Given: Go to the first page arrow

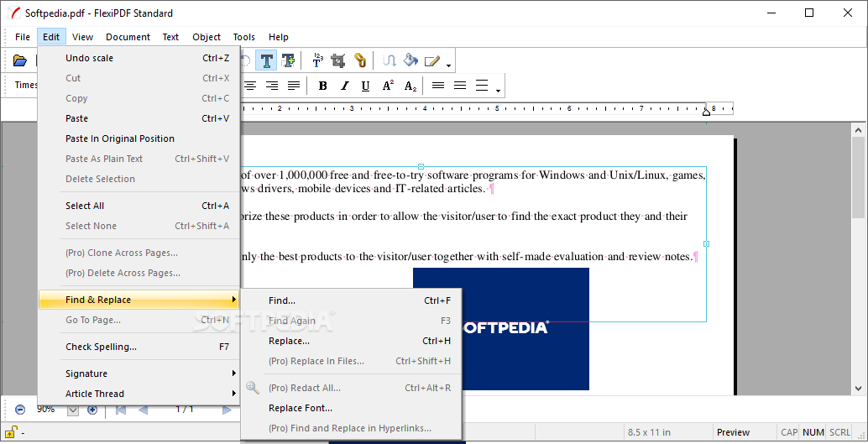Looking at the screenshot, I should pyautogui.click(x=121, y=410).
